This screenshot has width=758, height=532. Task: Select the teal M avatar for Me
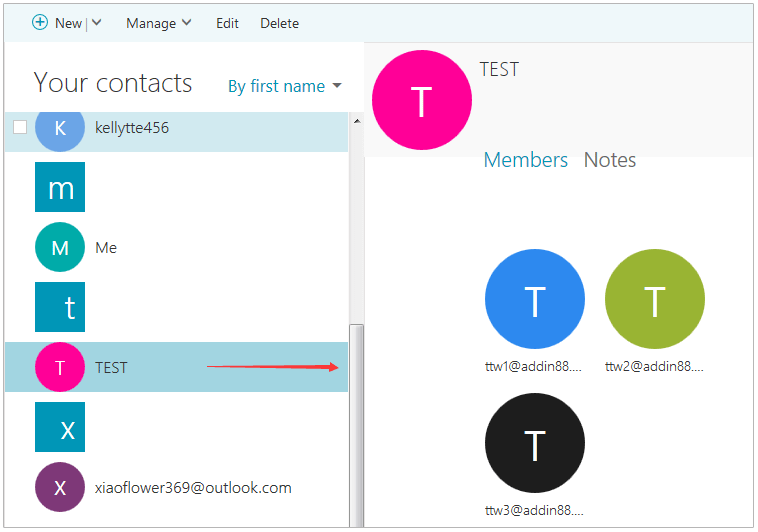pos(60,247)
